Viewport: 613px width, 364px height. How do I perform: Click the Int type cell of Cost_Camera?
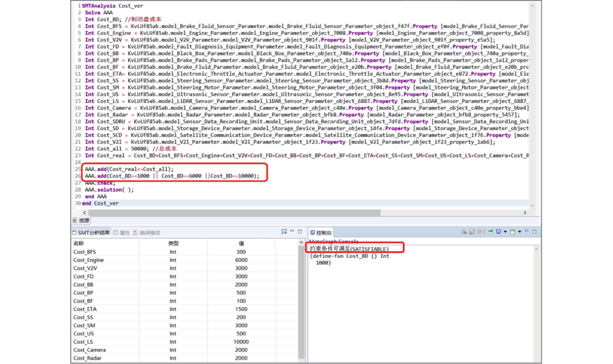(x=173, y=350)
